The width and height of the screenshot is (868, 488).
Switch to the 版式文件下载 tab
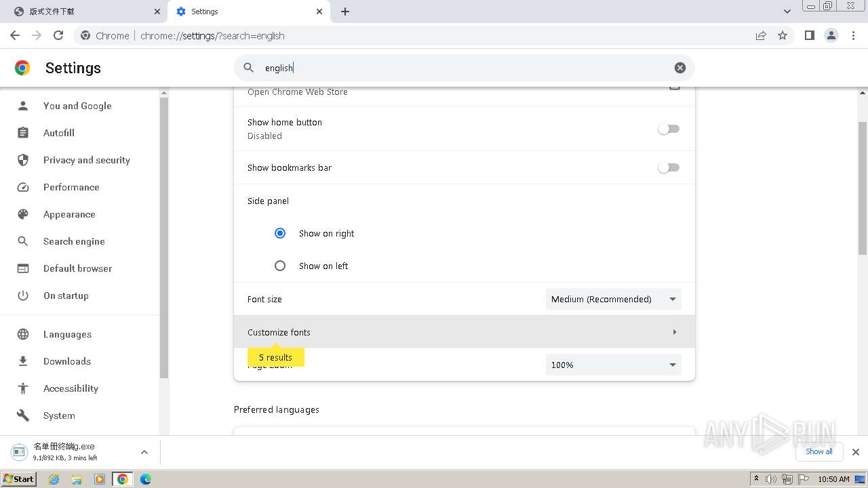click(85, 12)
